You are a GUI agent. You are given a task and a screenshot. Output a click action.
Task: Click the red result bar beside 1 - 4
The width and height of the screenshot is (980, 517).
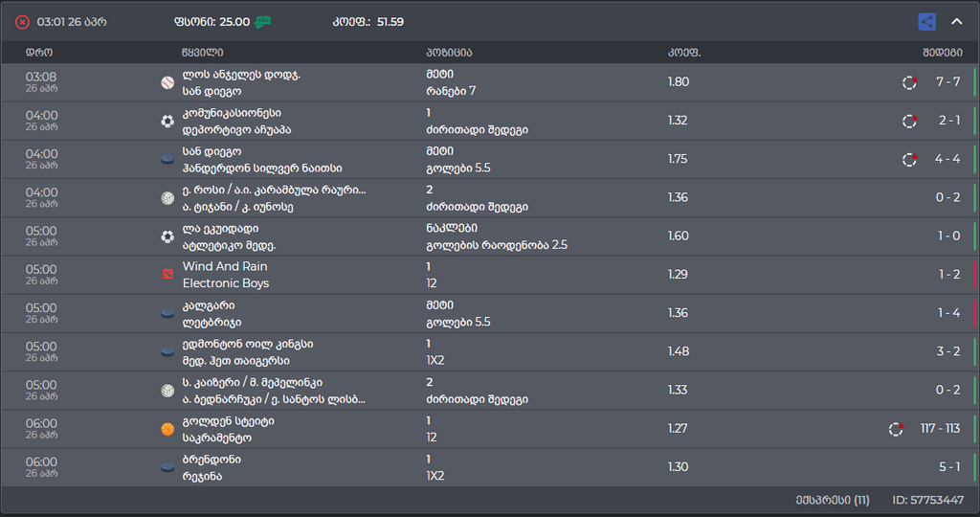974,313
